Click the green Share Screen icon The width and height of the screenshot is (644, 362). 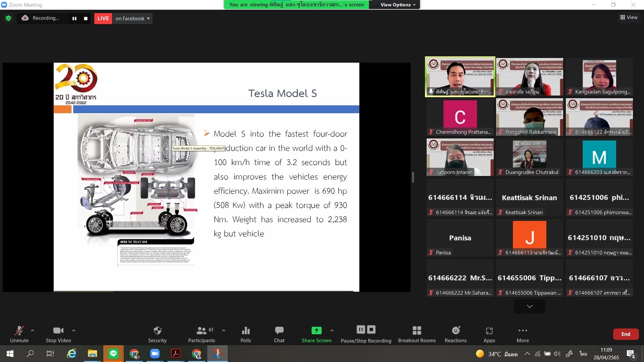316,331
